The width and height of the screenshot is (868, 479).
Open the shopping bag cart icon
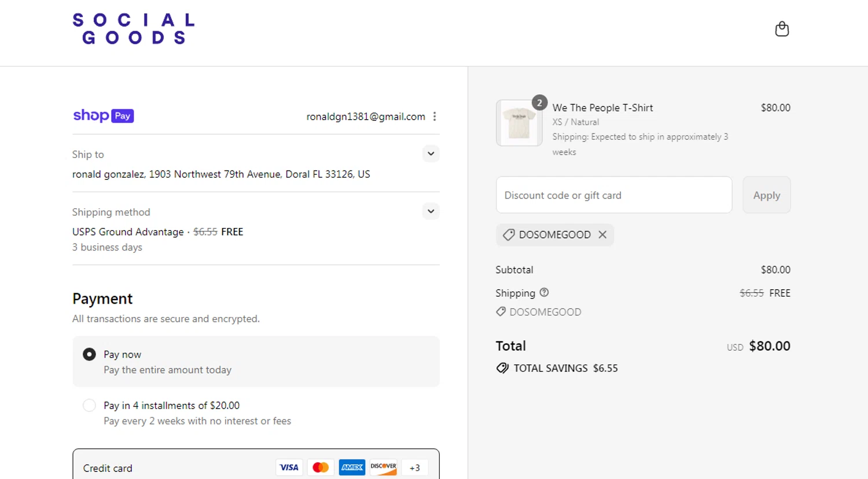click(x=782, y=29)
